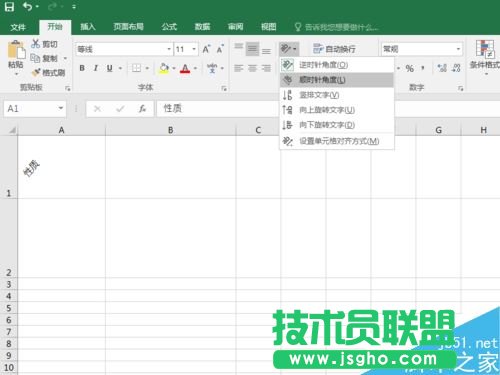Screen dimensions: 500x375
Task: Apply the yellow fill color
Action: tap(164, 68)
